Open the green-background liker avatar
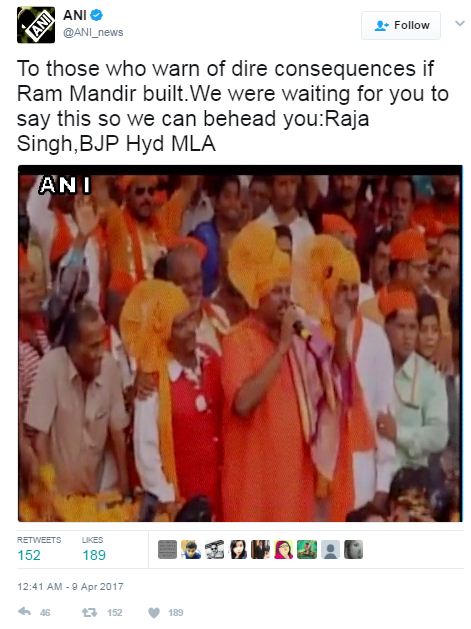471x629 pixels. point(307,550)
